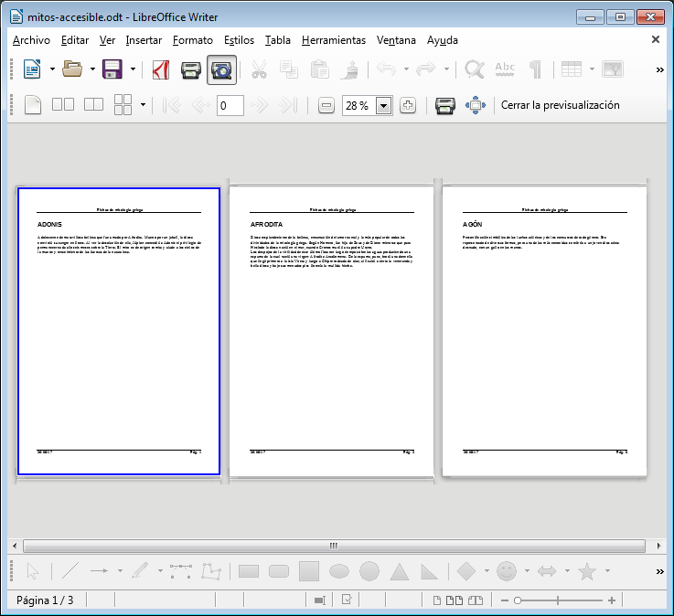Image resolution: width=674 pixels, height=616 pixels.
Task: Select the AFRODITA page thumbnail
Action: 331,331
